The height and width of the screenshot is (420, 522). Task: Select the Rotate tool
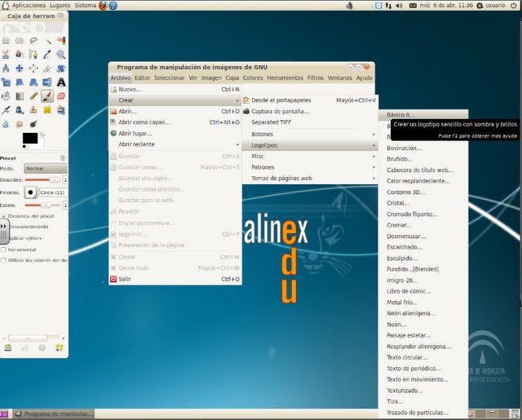coord(61,69)
